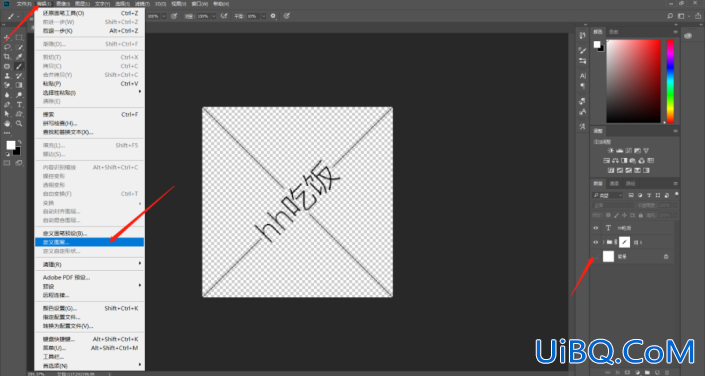Select the Crop tool
The height and width of the screenshot is (376, 705).
click(x=7, y=57)
